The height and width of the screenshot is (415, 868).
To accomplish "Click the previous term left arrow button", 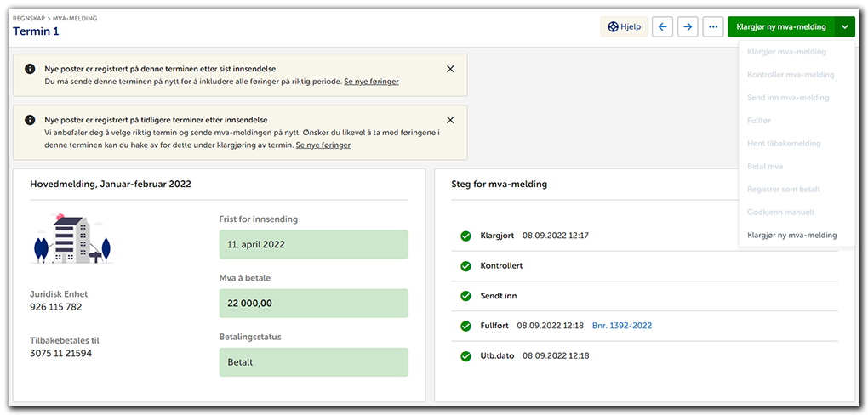I will [663, 26].
